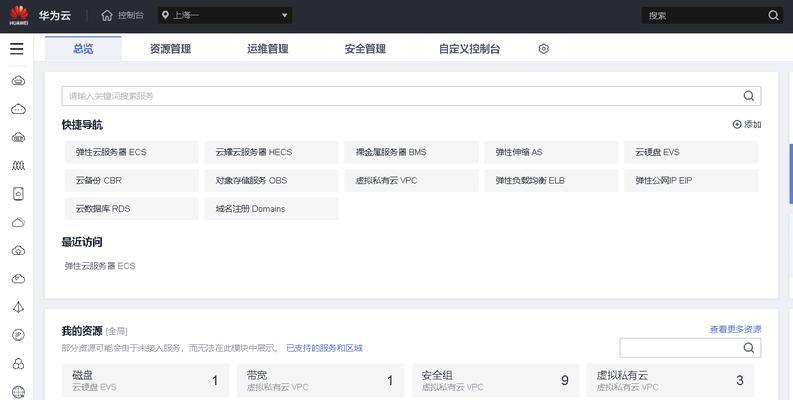This screenshot has height=400, width=793.
Task: Click the 添加 plus icon
Action: tap(737, 124)
